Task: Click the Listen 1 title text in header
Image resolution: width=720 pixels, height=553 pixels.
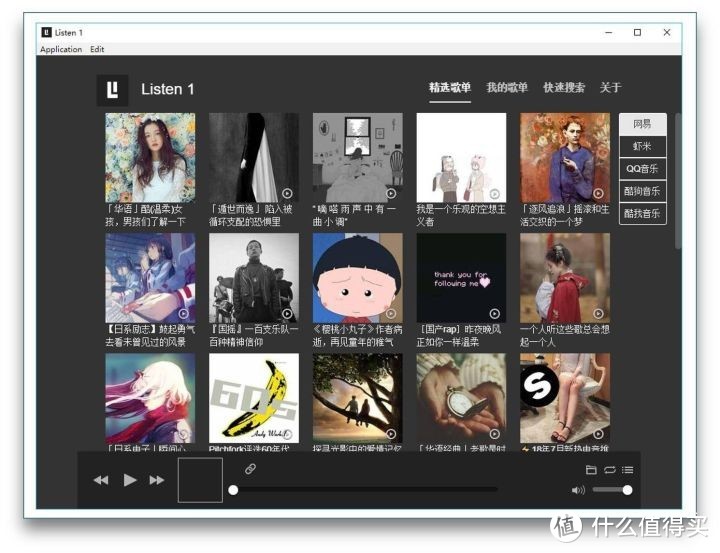Action: pos(168,89)
